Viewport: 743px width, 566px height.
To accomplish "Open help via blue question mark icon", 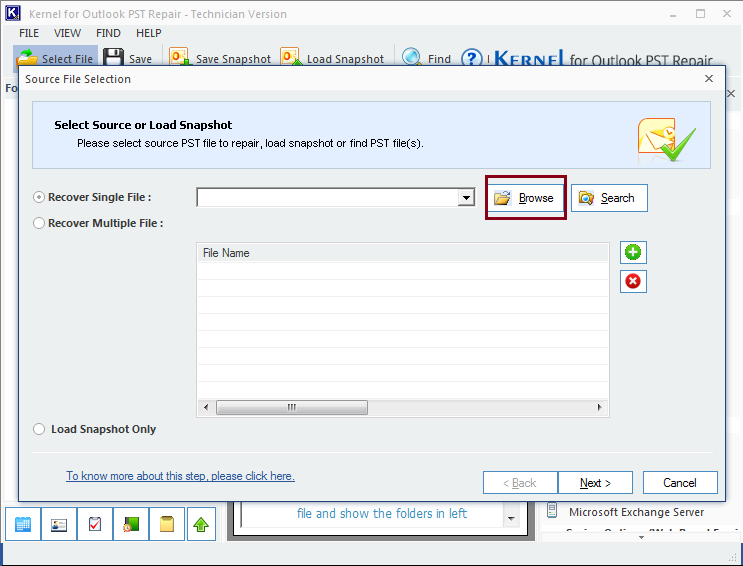I will 471,58.
